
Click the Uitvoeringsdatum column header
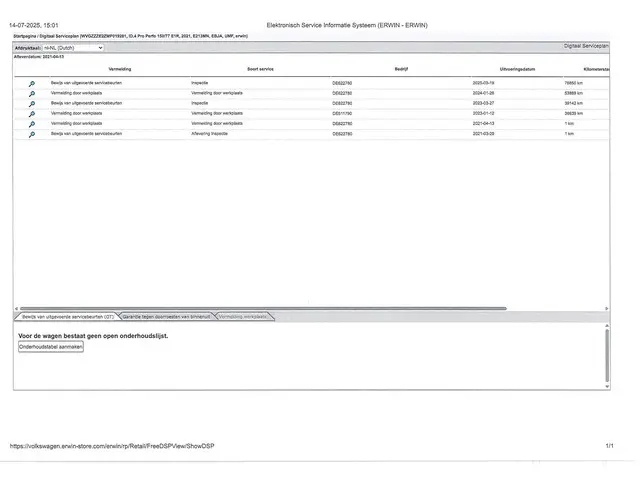pyautogui.click(x=518, y=69)
